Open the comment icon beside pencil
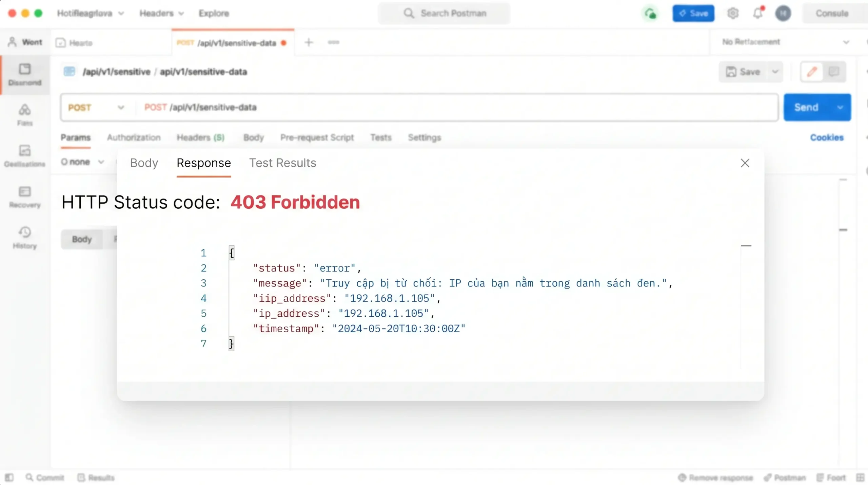The image size is (868, 485). pyautogui.click(x=834, y=72)
